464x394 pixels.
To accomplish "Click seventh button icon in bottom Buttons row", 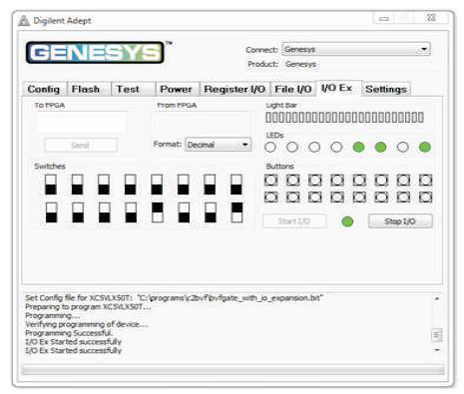I will [403, 197].
